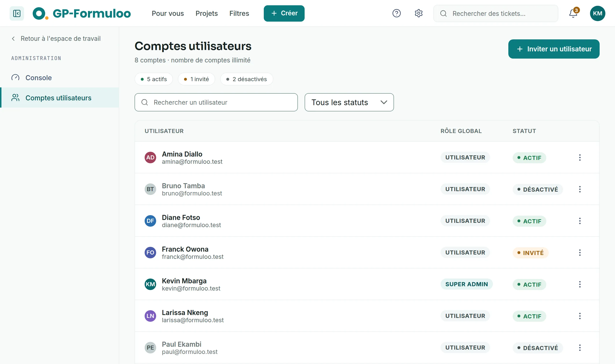Open actions menu for Larissa Nkeng
This screenshot has width=615, height=364.
(x=580, y=316)
